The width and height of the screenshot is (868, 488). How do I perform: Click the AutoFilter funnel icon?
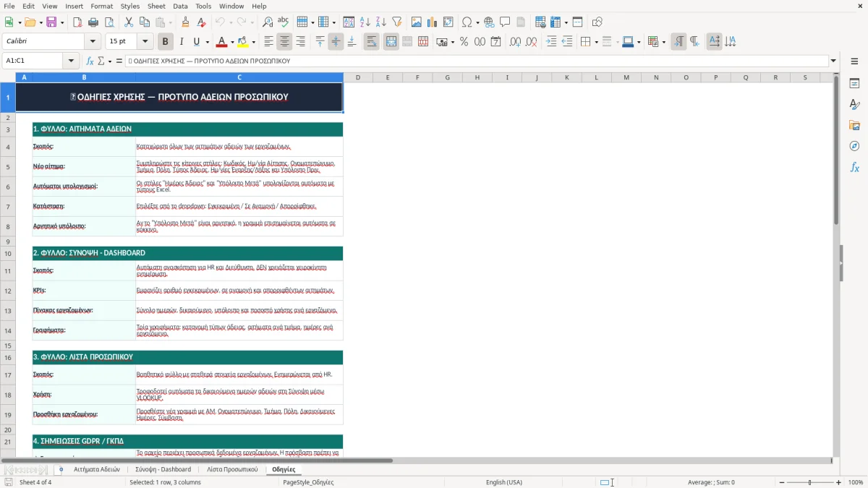click(x=396, y=22)
